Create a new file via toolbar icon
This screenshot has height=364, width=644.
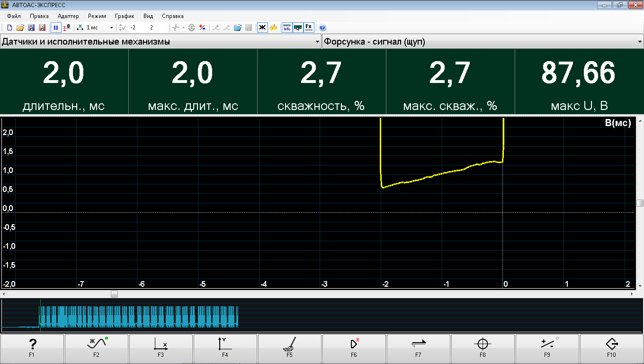(9, 27)
